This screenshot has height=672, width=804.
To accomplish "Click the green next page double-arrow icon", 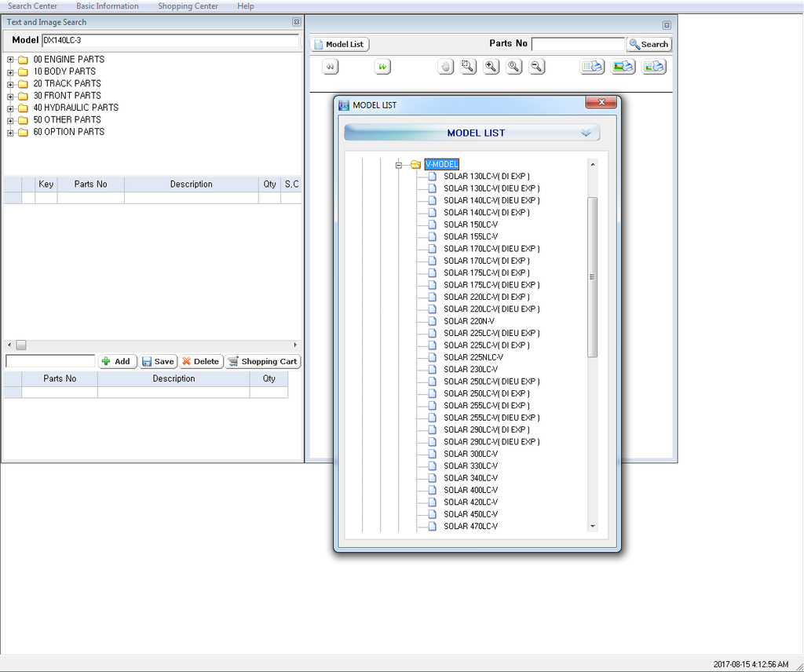I will pyautogui.click(x=382, y=67).
